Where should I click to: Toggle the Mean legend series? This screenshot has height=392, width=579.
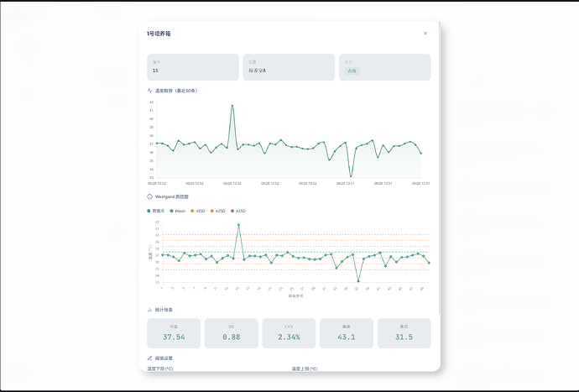click(178, 211)
